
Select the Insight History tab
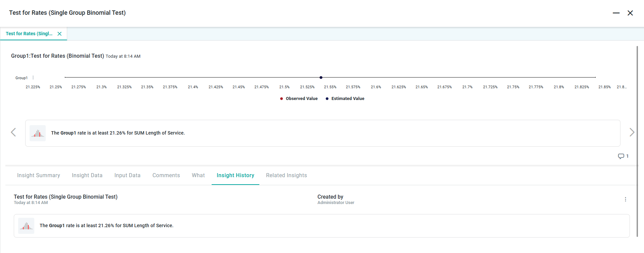click(235, 175)
